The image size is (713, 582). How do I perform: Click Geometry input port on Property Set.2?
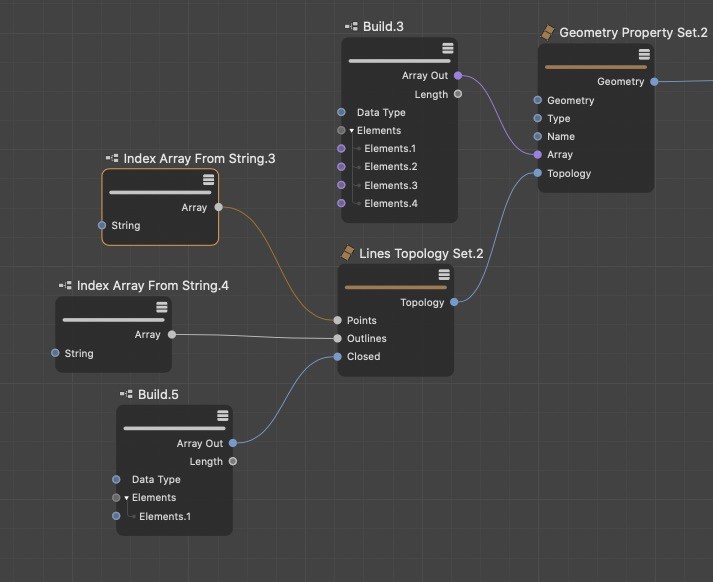pos(537,100)
